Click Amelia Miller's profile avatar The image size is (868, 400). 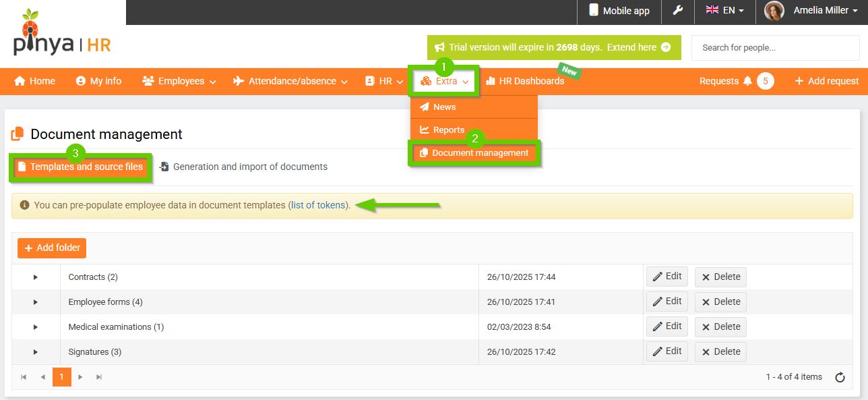pos(774,11)
